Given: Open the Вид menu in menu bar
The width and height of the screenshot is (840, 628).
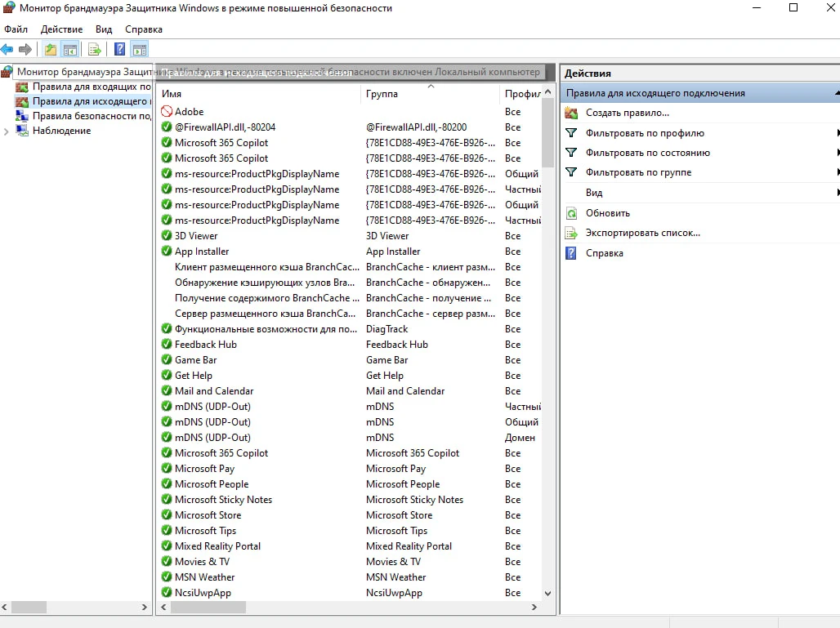Looking at the screenshot, I should (104, 29).
